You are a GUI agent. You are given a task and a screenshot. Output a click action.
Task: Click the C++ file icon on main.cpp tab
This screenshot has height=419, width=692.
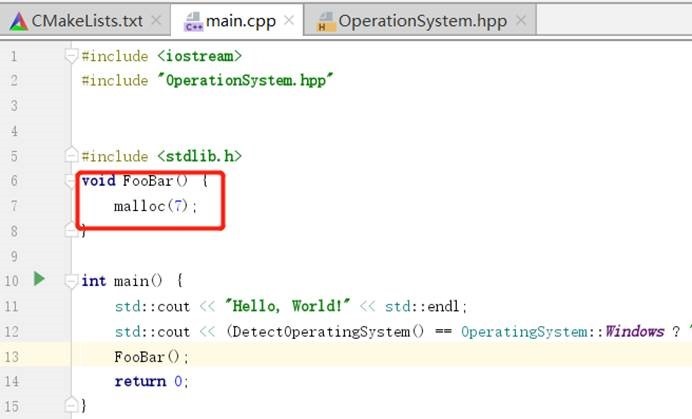pos(193,21)
